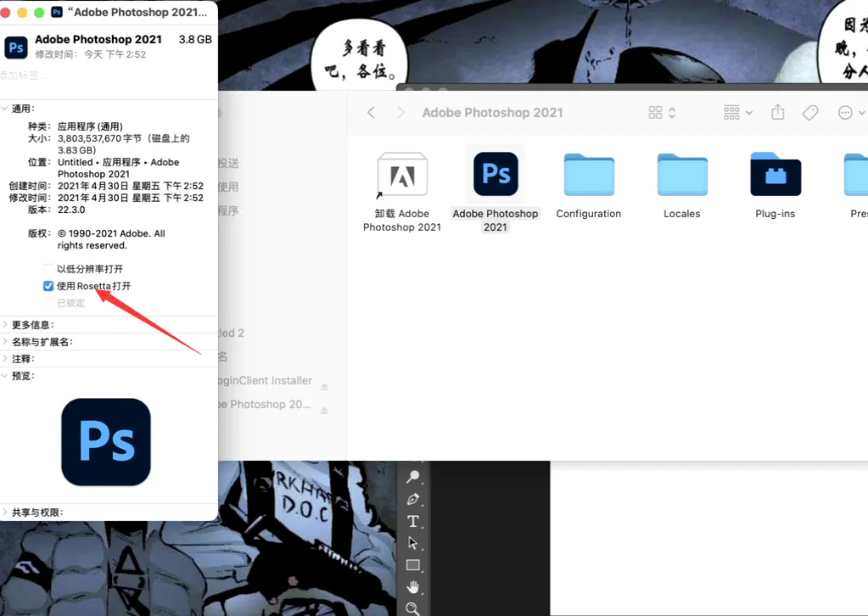Image resolution: width=868 pixels, height=616 pixels.
Task: Select the Rectangle shape tool
Action: (413, 565)
